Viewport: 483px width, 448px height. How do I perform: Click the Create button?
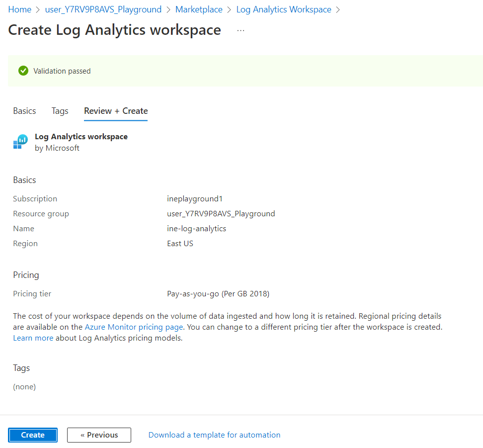point(33,435)
